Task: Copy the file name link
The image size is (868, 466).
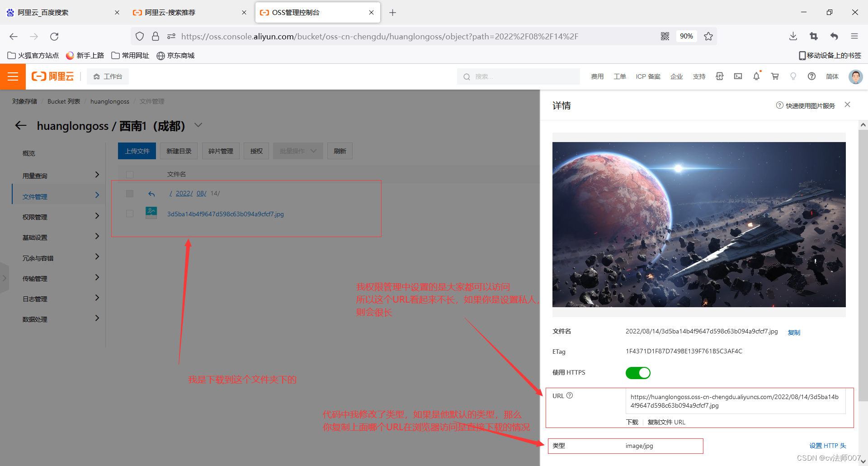Action: coord(794,333)
